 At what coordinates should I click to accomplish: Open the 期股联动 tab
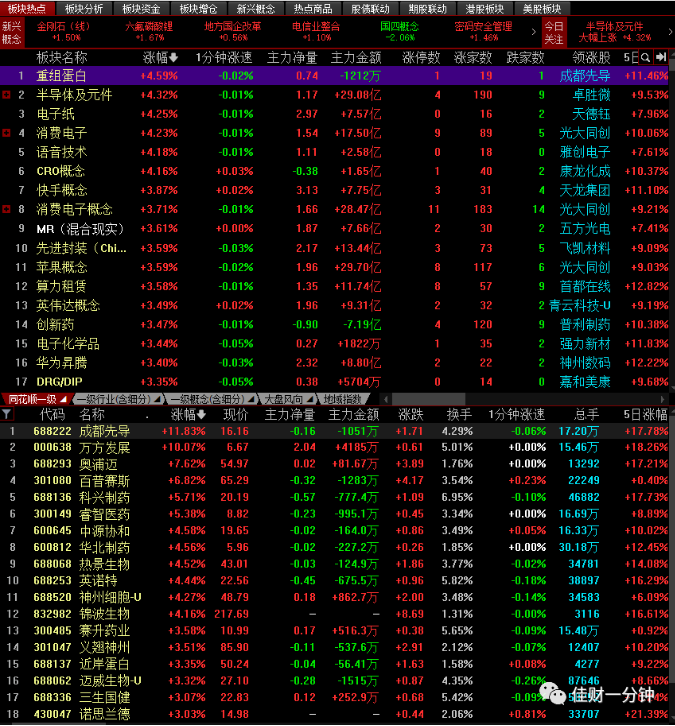(x=428, y=8)
